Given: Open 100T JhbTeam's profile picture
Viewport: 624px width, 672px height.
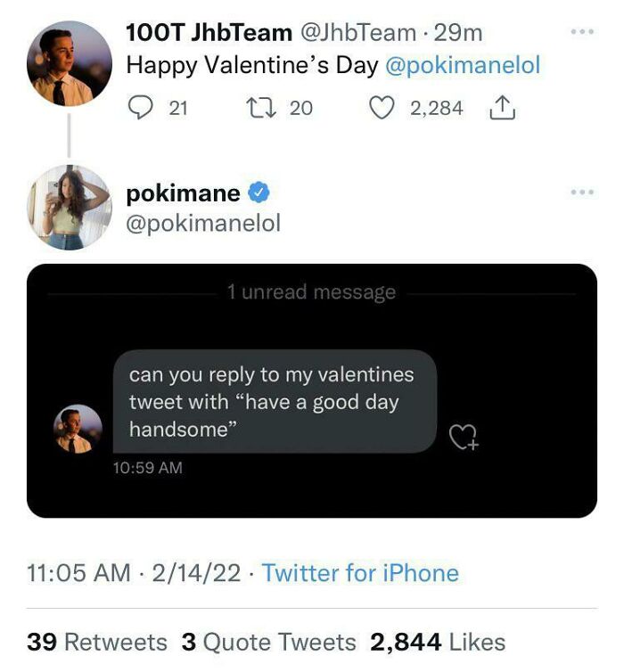Looking at the screenshot, I should tap(70, 64).
